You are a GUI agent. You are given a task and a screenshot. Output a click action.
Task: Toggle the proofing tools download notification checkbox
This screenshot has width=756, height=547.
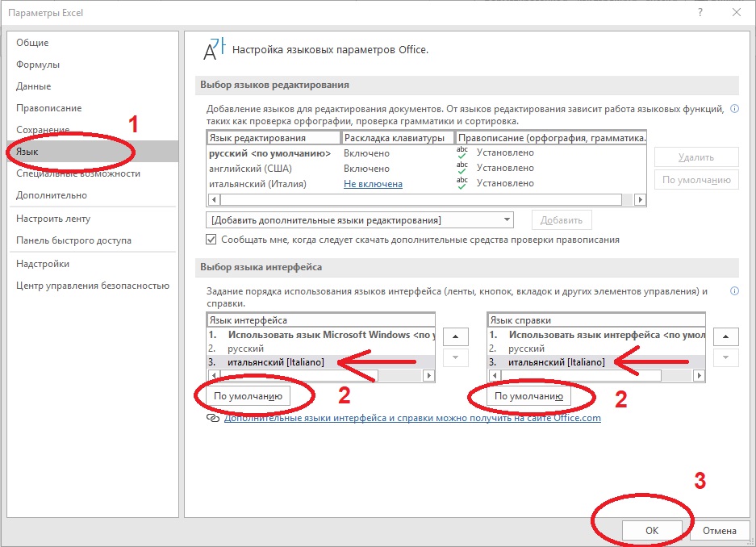click(211, 240)
